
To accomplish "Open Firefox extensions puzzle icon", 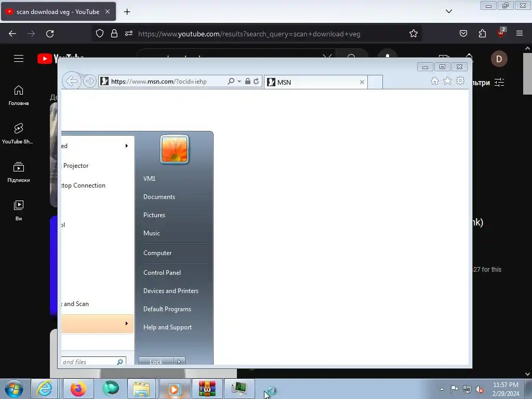I will coord(482,33).
